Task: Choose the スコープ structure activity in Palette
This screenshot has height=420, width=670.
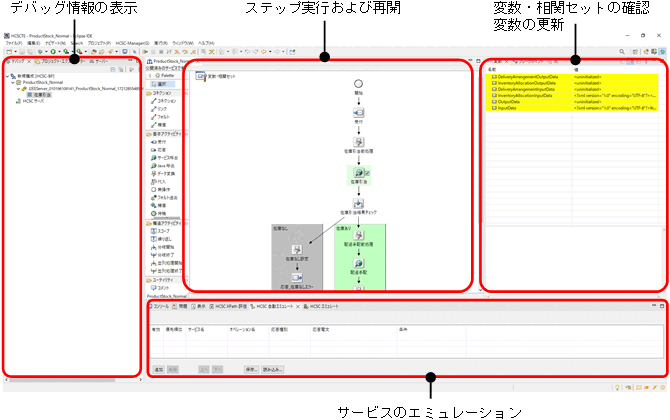Action: tap(160, 231)
